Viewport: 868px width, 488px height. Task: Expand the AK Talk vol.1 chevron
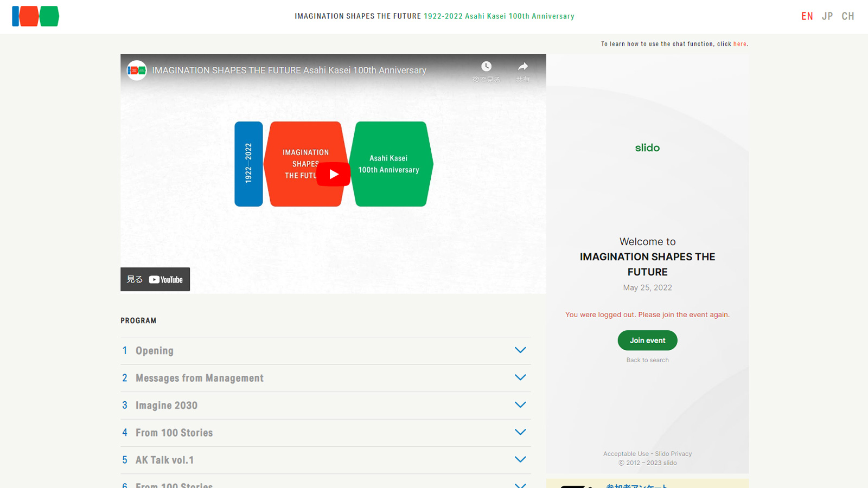coord(520,459)
